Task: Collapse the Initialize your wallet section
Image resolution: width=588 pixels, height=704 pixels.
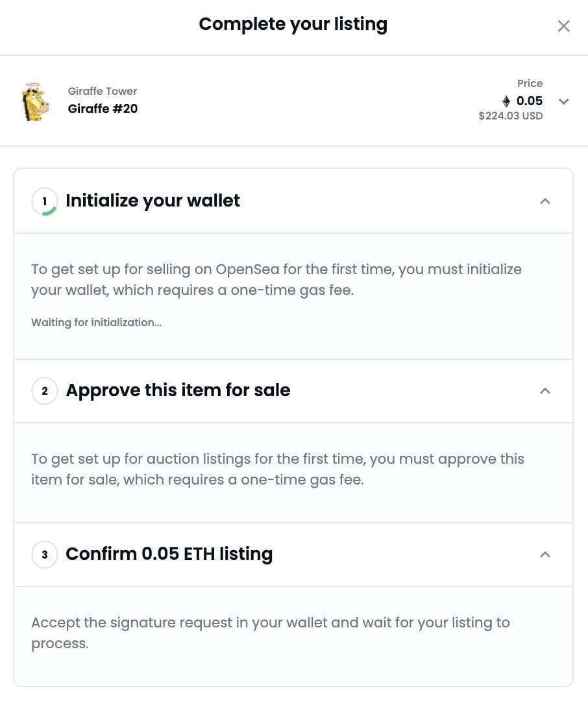Action: tap(545, 201)
